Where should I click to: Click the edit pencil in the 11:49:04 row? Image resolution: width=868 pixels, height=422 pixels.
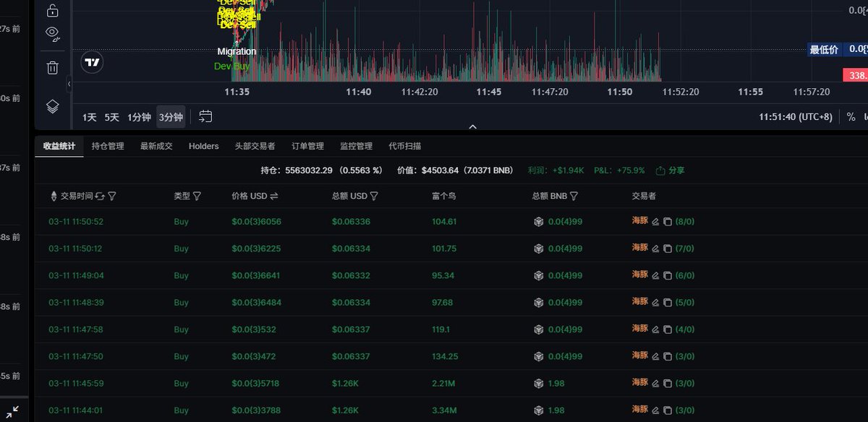pyautogui.click(x=655, y=275)
